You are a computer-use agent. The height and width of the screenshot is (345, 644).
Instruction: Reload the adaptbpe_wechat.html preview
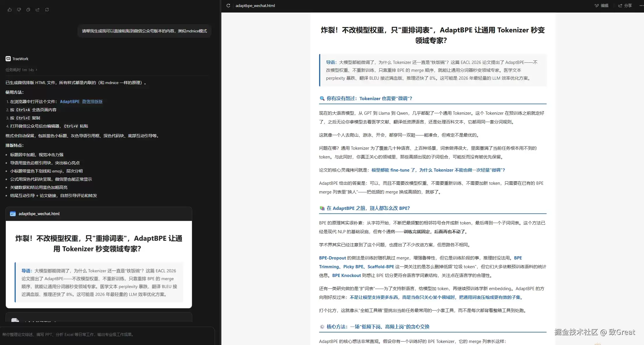[x=228, y=6]
